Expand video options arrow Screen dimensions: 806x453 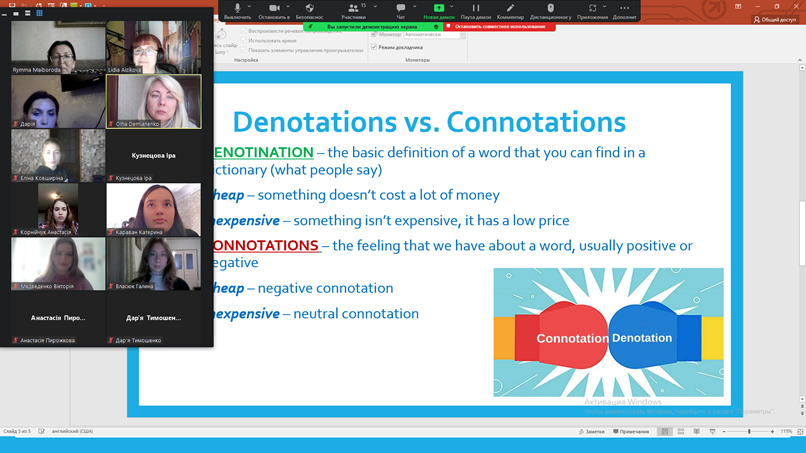click(x=290, y=6)
